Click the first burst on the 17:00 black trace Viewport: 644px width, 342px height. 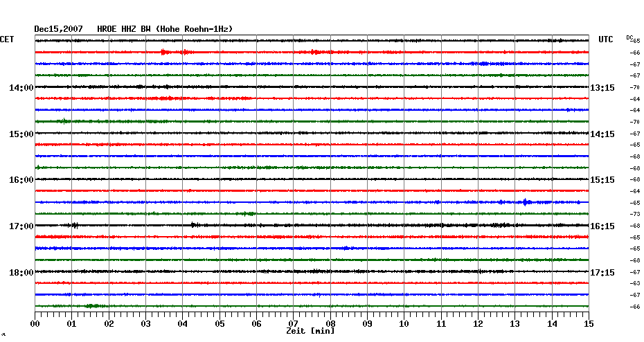tap(75, 226)
